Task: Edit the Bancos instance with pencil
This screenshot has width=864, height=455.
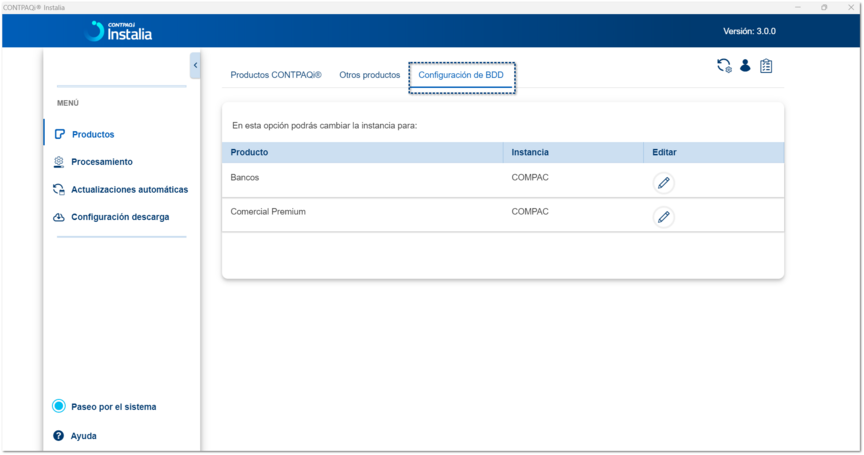Action: [x=663, y=183]
